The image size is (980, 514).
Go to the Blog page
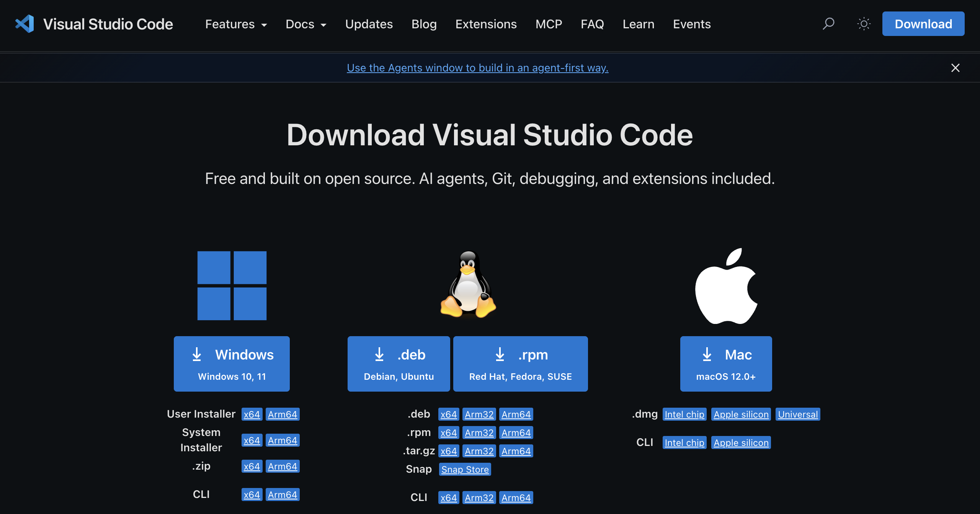[x=424, y=24]
